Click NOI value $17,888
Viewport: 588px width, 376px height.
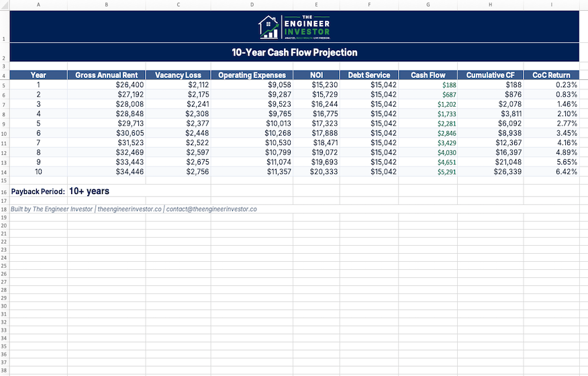325,133
